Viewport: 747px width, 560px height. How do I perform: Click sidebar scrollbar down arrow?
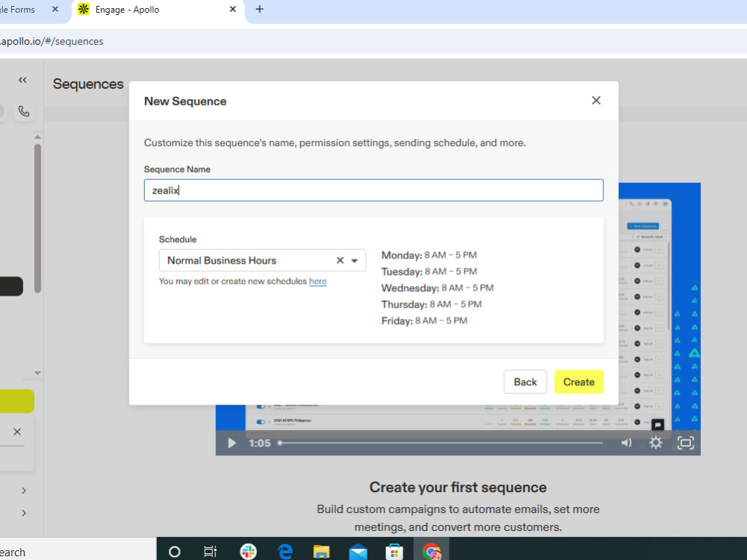coord(37,373)
